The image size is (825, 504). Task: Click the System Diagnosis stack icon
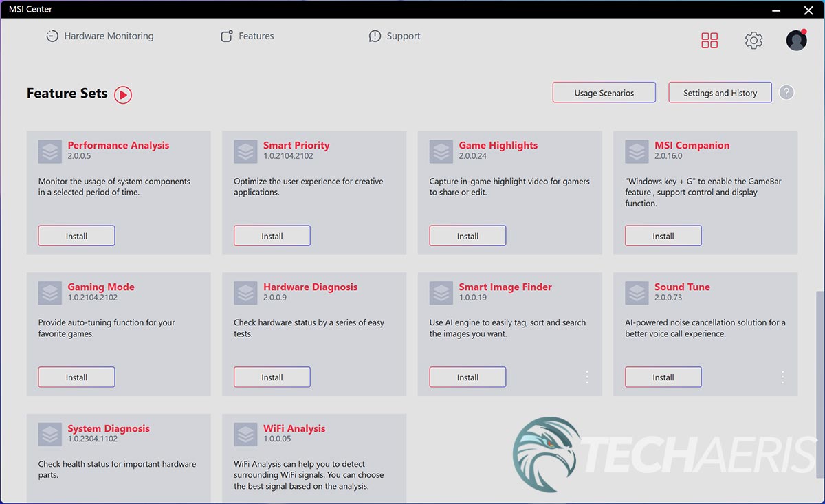[50, 435]
